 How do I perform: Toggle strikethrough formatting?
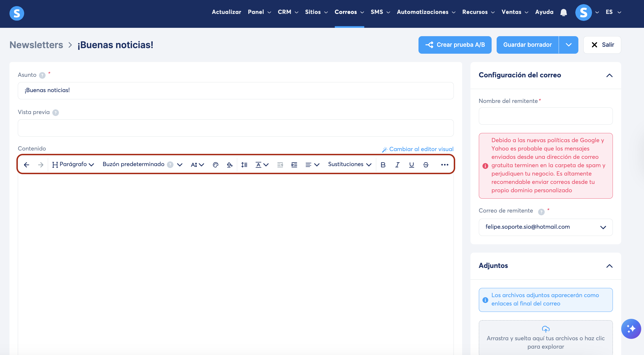pyautogui.click(x=426, y=165)
